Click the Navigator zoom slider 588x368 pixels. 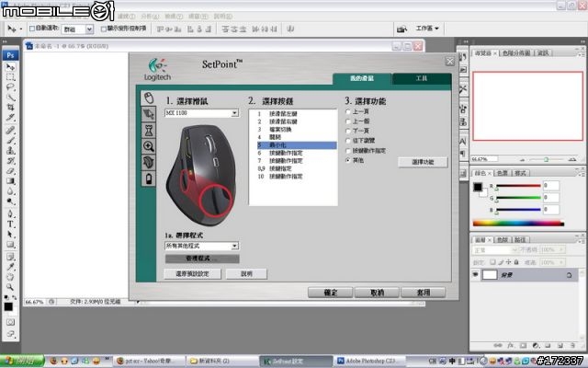tap(546, 159)
